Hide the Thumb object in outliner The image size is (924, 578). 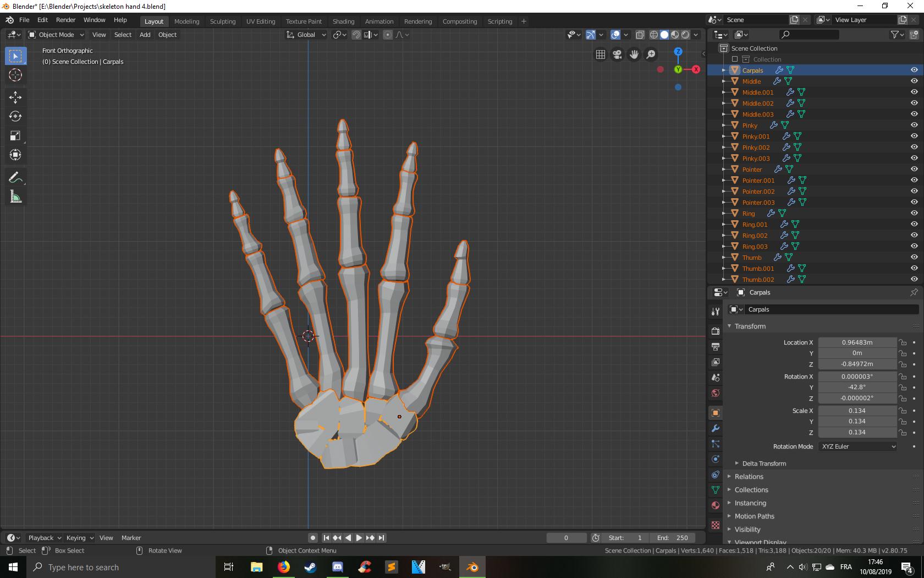(x=914, y=257)
